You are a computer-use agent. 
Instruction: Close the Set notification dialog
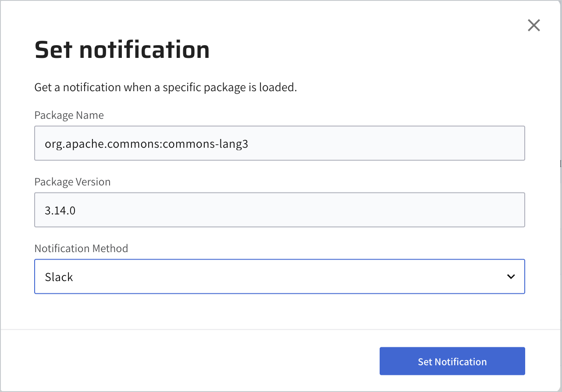pos(534,25)
